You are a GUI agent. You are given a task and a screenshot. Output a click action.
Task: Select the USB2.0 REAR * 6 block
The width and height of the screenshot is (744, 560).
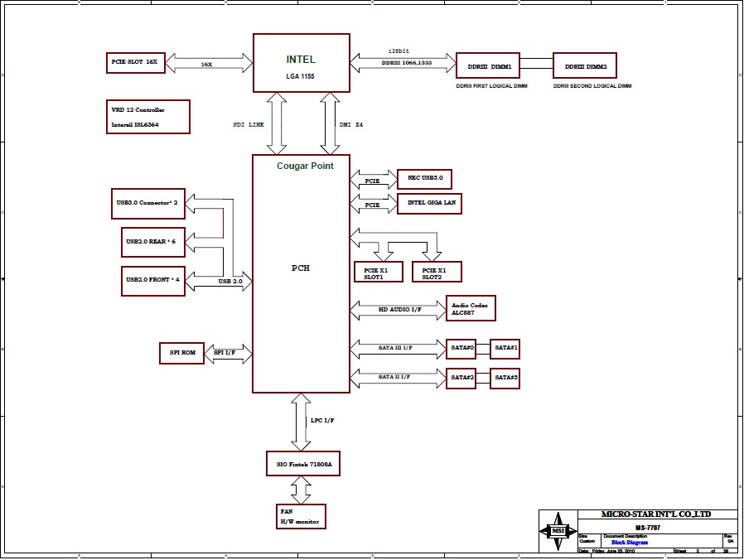tap(152, 243)
